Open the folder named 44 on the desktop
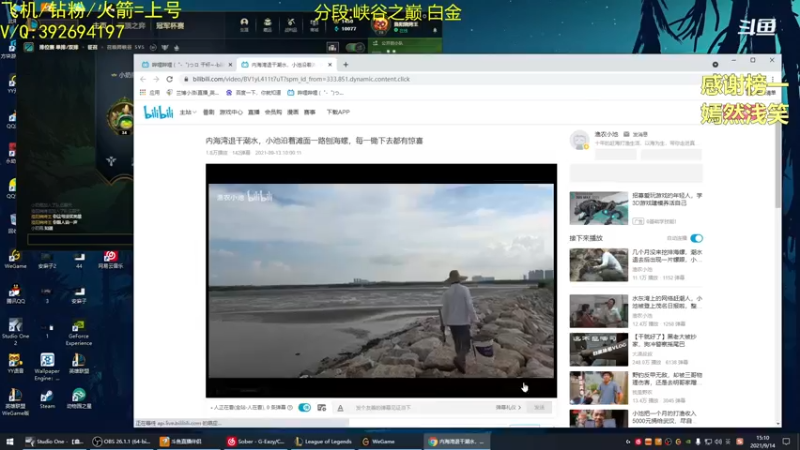800x450 pixels. (79, 260)
